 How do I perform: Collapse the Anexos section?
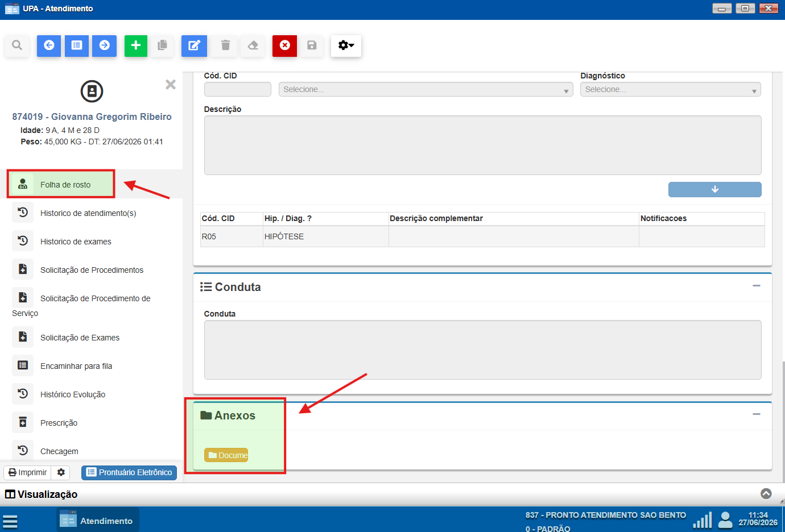[x=757, y=414]
